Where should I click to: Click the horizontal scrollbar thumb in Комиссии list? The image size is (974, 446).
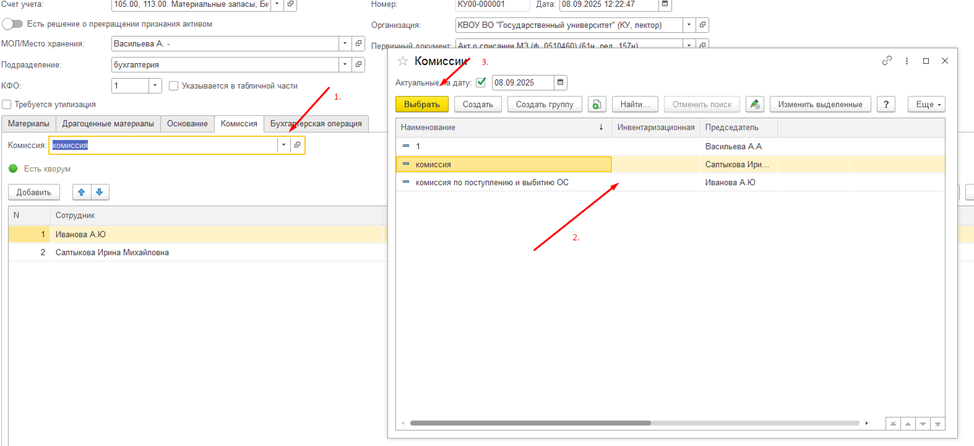[530, 423]
